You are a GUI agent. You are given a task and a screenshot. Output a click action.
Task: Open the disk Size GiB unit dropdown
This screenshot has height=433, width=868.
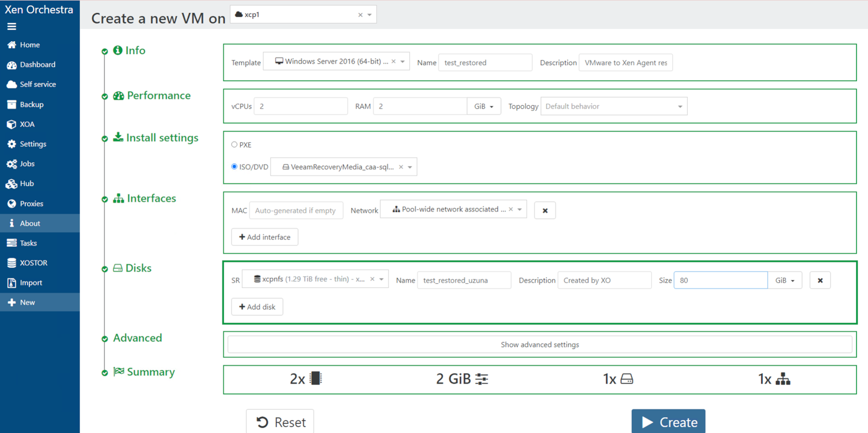click(785, 280)
